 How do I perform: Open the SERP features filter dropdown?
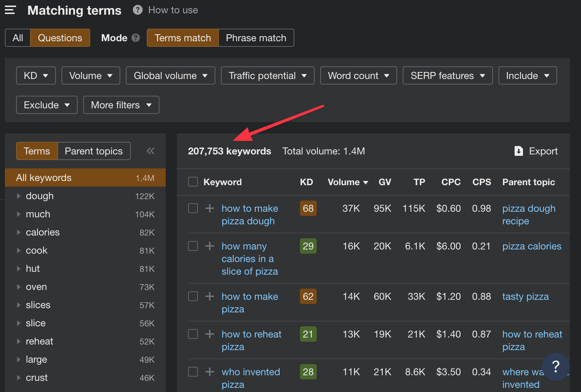pos(448,75)
